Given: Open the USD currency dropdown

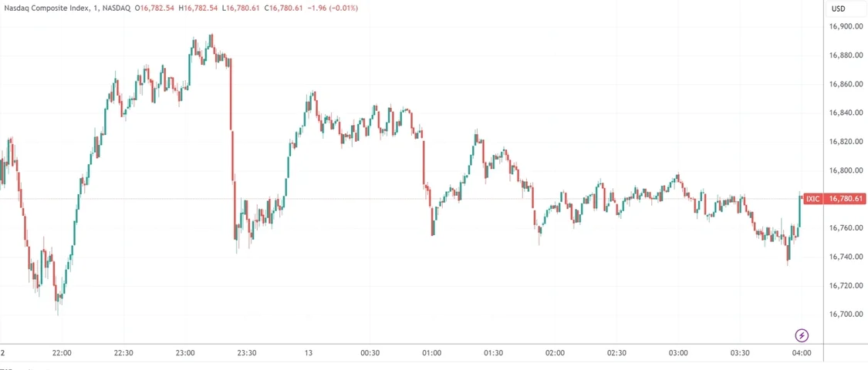Looking at the screenshot, I should [x=838, y=8].
